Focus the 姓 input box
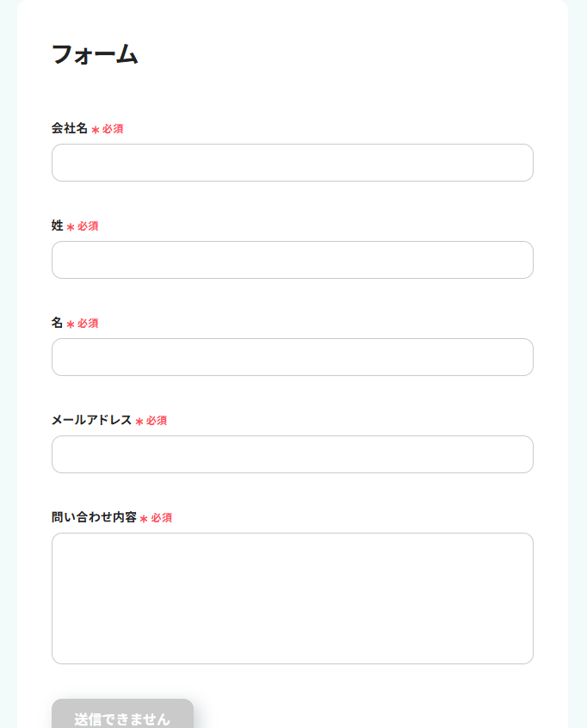587x728 pixels. [x=293, y=260]
